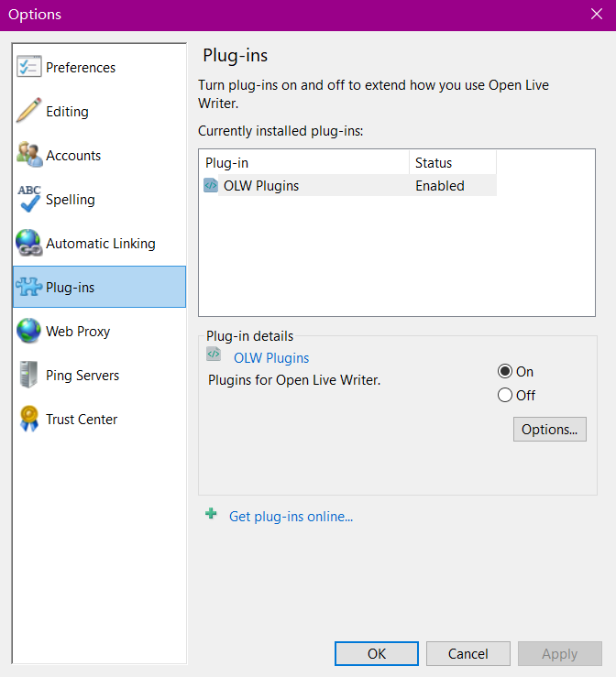Click the Enabled status cell

point(440,186)
